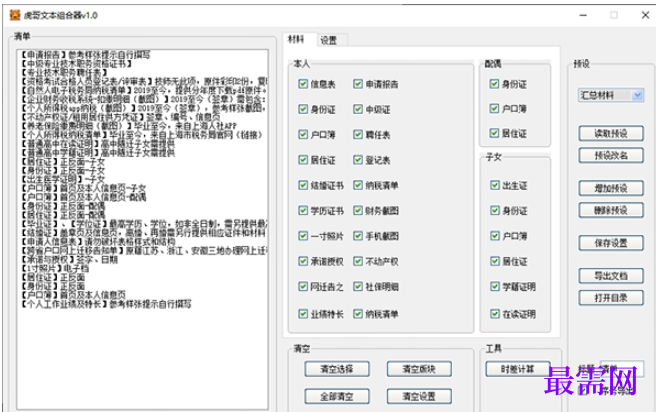Uncheck 身份证 in the 本人 group
Image resolution: width=656 pixels, height=412 pixels.
pos(303,110)
